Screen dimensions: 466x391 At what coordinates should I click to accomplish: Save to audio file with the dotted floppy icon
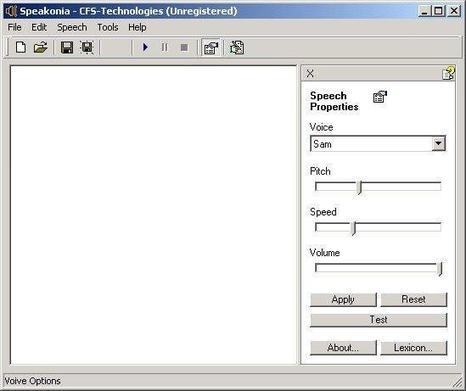tap(87, 47)
